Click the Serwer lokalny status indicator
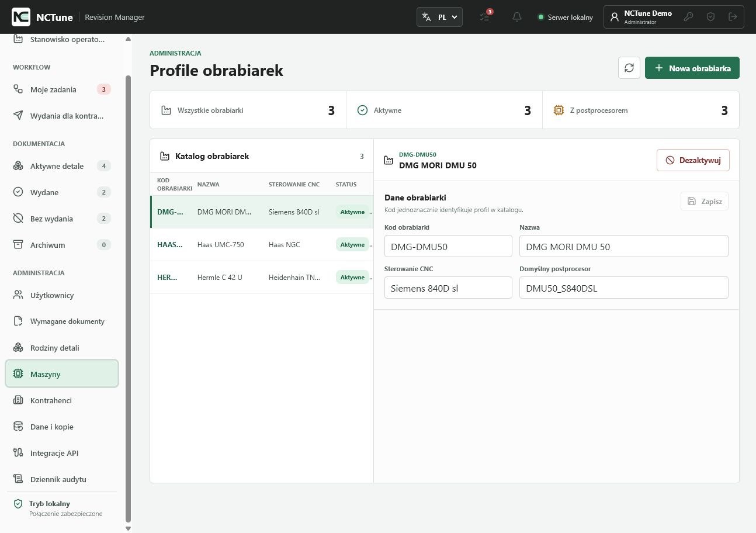The height and width of the screenshot is (533, 756). pos(566,18)
